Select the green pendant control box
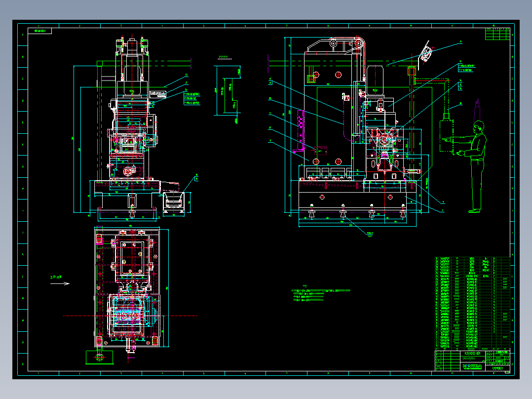The height and width of the screenshot is (399, 532). [447, 136]
